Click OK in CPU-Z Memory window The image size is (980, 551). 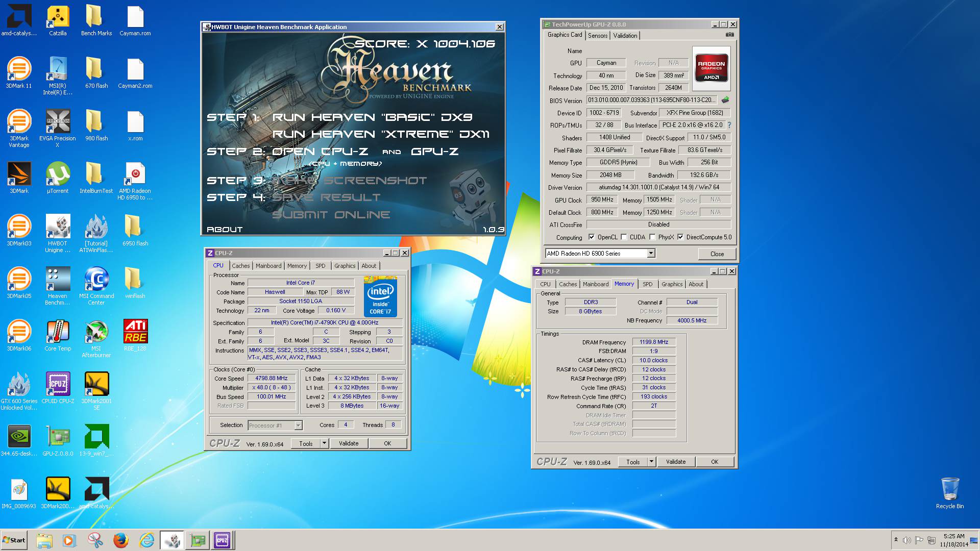click(x=715, y=462)
